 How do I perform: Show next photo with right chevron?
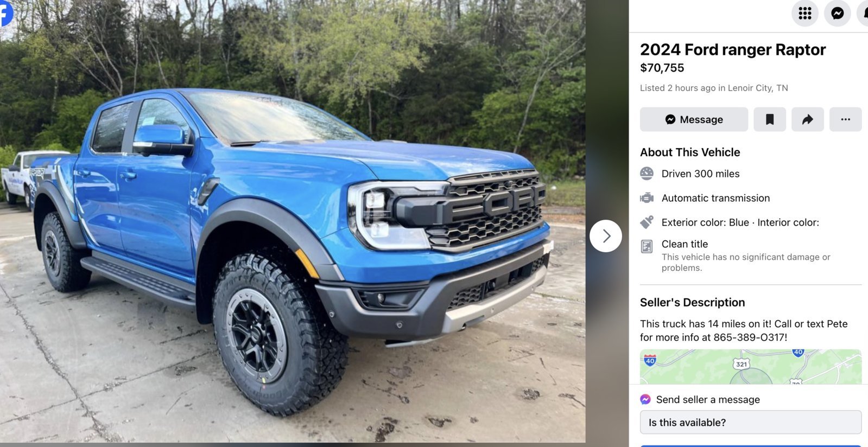coord(606,236)
